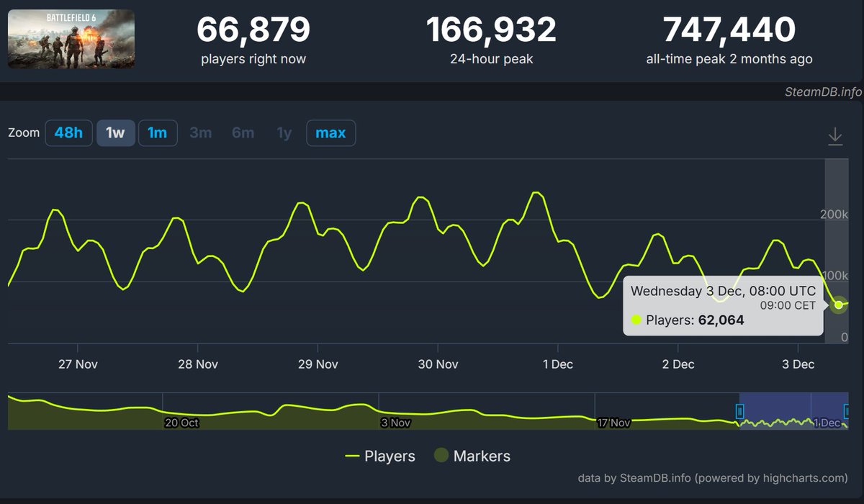This screenshot has width=864, height=504.
Task: Click the 2 Dec axis label
Action: coord(678,364)
